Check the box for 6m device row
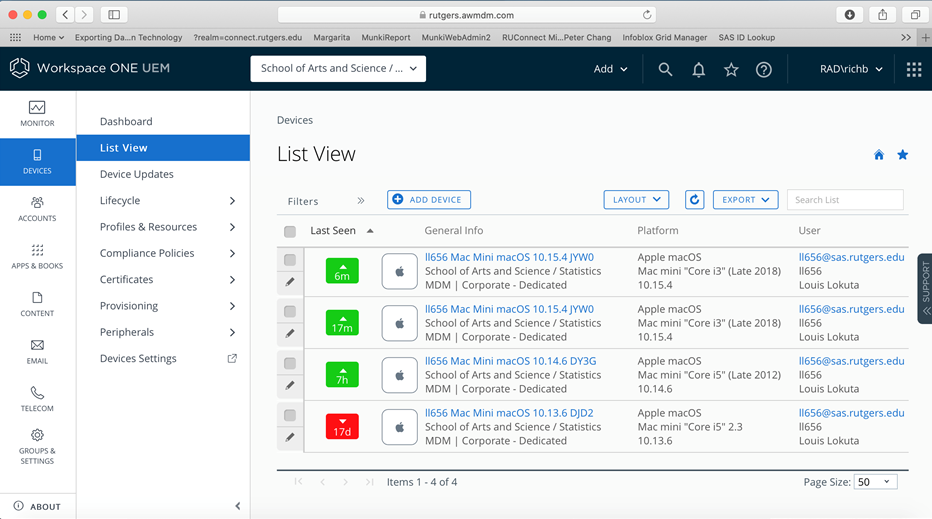Screen dimensions: 932x519 (289, 260)
